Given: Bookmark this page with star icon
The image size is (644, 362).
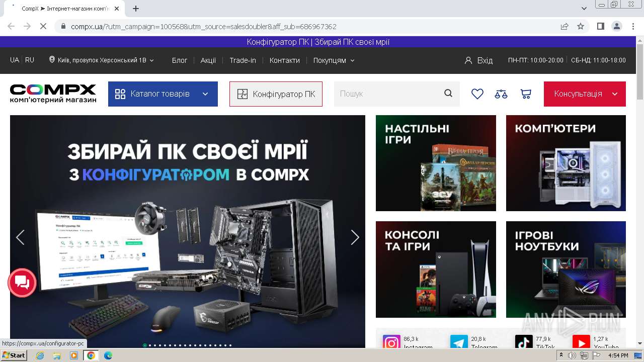Looking at the screenshot, I should (x=581, y=26).
